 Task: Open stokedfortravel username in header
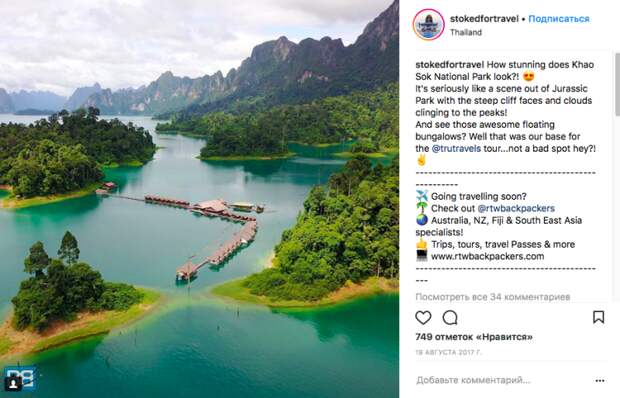(x=484, y=19)
